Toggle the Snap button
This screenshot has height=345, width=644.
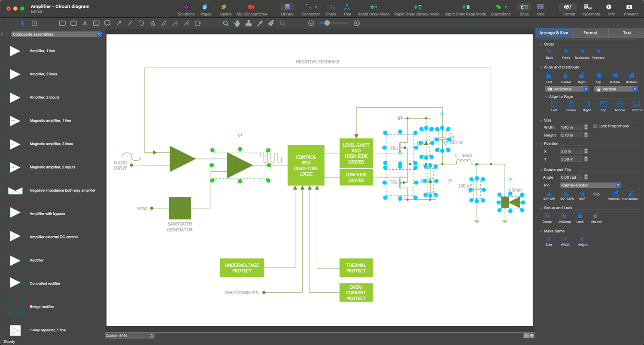point(524,7)
